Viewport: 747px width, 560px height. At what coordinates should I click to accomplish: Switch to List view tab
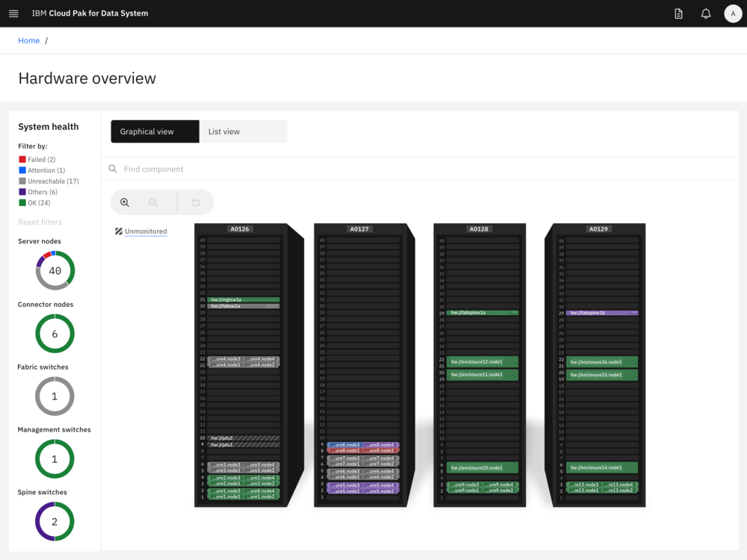click(x=243, y=131)
